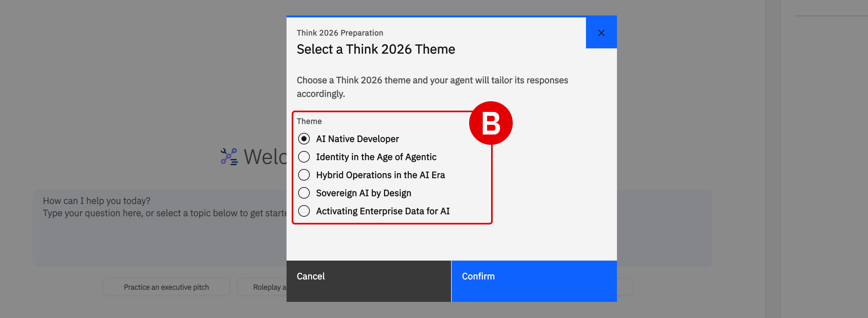Click the Theme group label
This screenshot has height=318, width=868.
tap(309, 121)
